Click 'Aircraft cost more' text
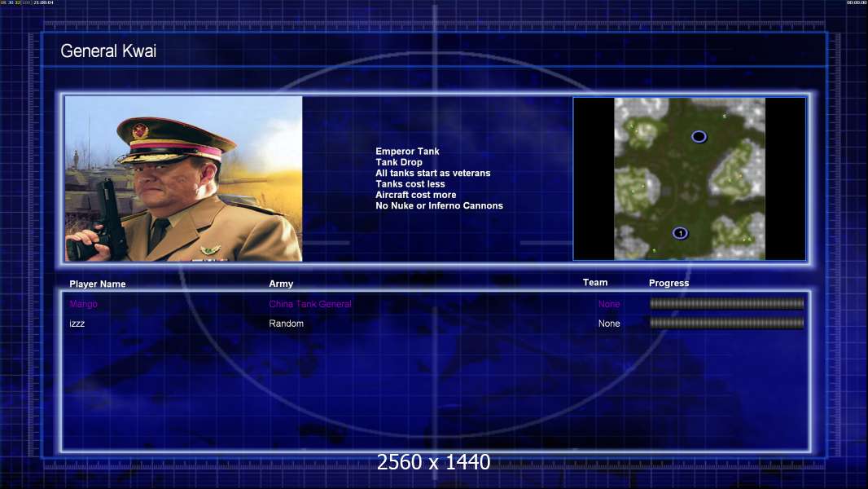The height and width of the screenshot is (489, 868). [416, 195]
